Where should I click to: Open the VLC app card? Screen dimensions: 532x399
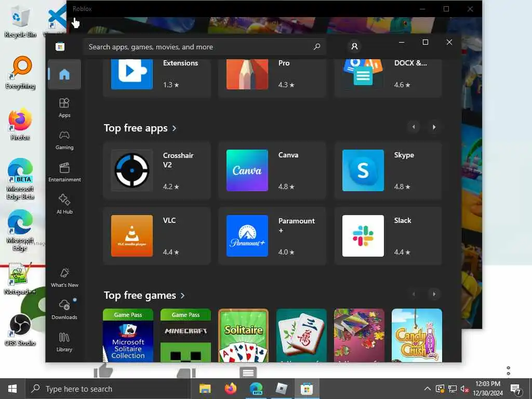coord(157,236)
